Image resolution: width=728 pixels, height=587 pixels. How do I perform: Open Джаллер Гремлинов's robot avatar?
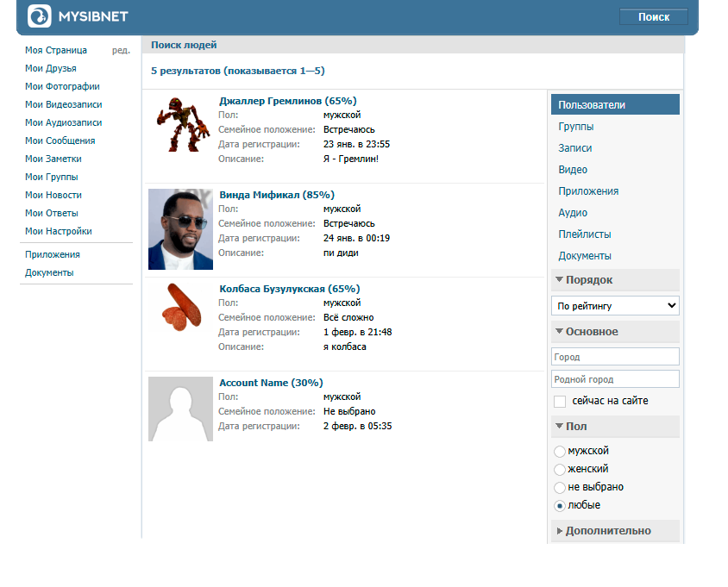coord(180,124)
